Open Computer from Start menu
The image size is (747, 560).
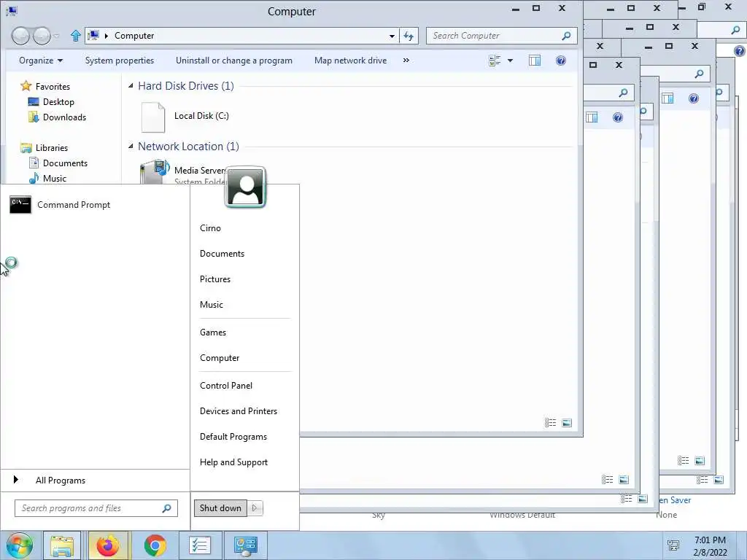point(219,358)
